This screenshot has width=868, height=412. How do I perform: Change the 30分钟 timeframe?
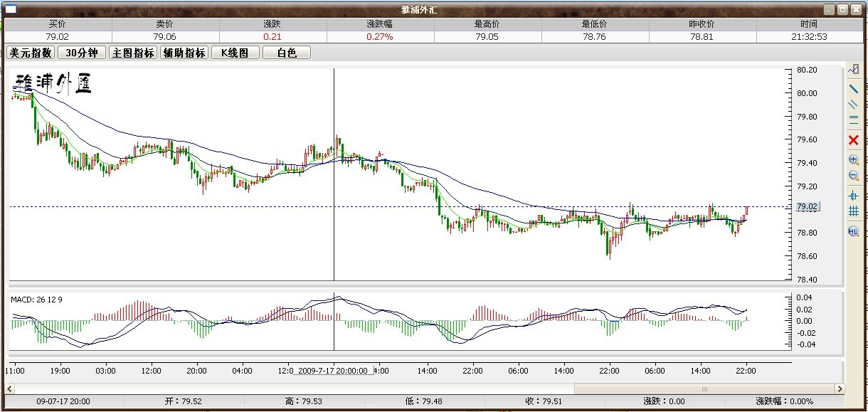[82, 53]
